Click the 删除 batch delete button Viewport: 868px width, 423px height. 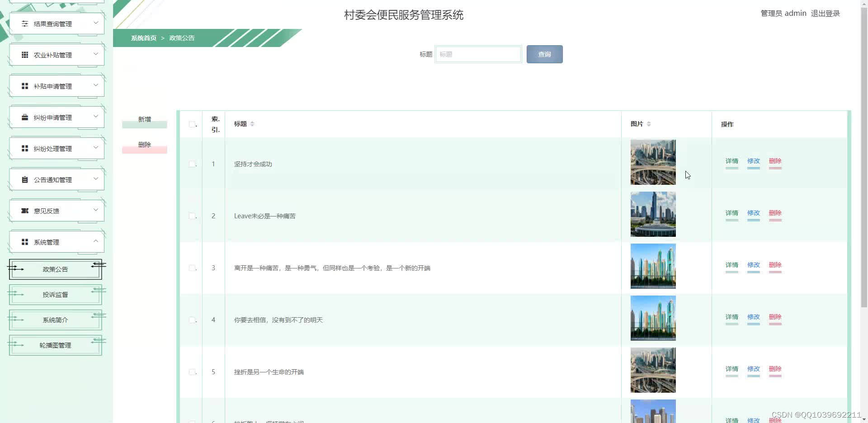[x=145, y=145]
